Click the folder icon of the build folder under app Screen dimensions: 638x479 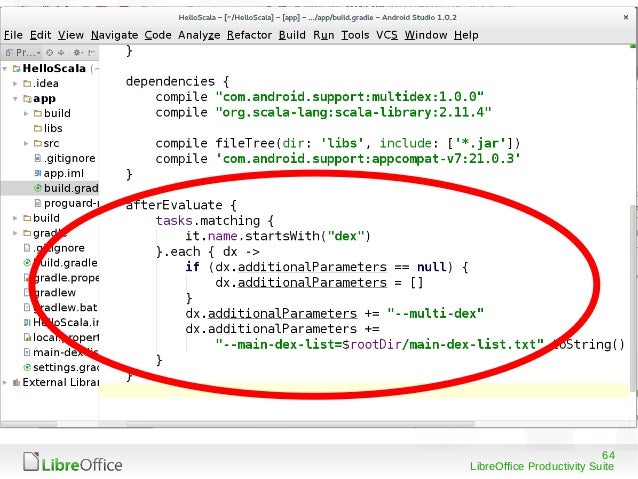[38, 113]
